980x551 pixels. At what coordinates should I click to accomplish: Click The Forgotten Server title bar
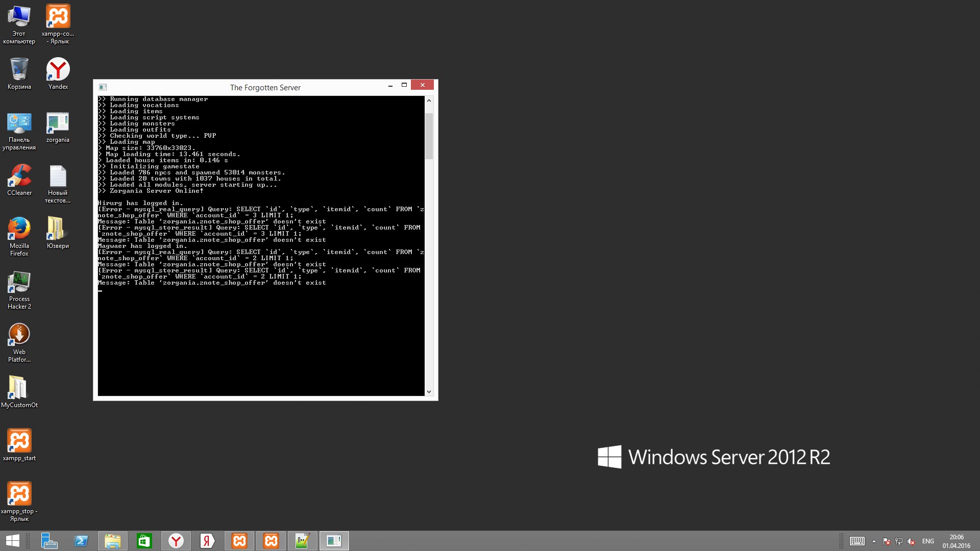coord(265,87)
